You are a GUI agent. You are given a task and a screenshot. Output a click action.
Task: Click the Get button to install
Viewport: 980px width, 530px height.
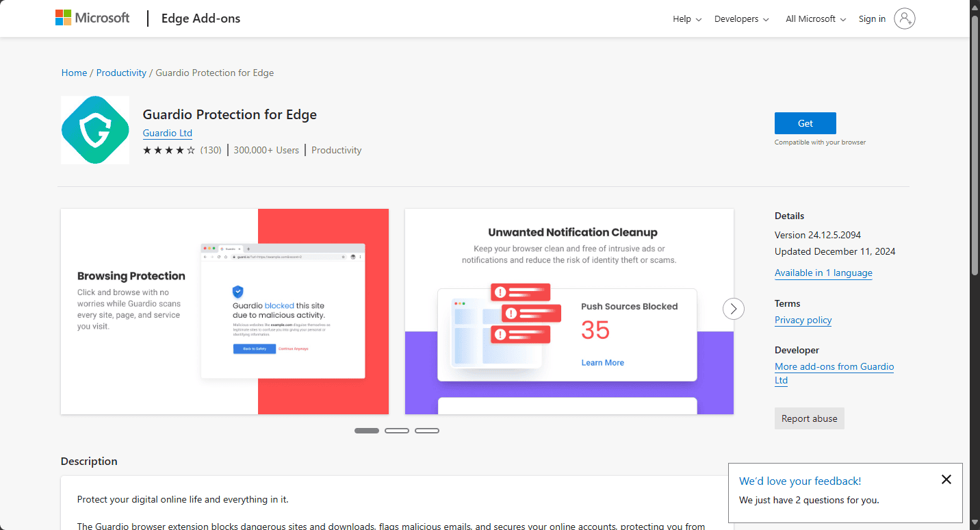click(x=805, y=123)
